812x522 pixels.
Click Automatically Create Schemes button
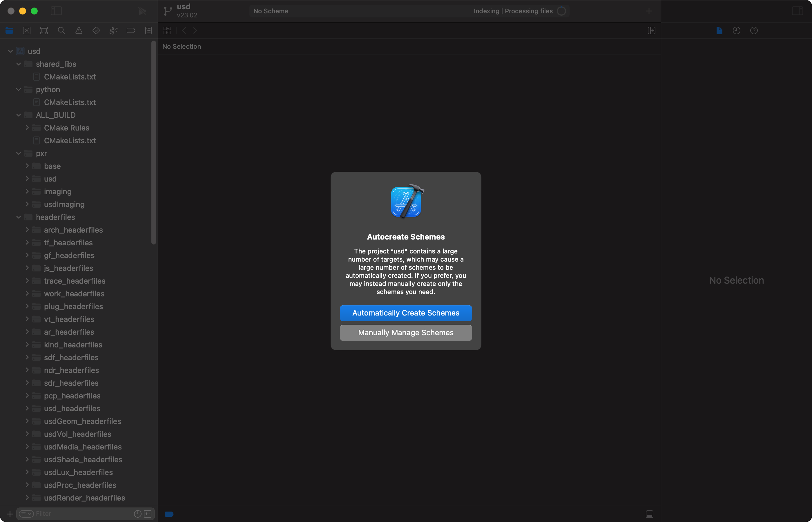406,313
